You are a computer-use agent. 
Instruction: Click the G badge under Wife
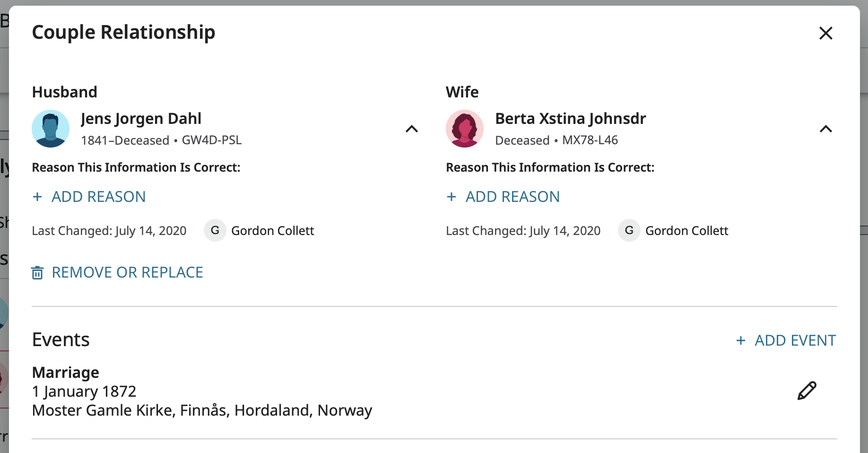[629, 231]
